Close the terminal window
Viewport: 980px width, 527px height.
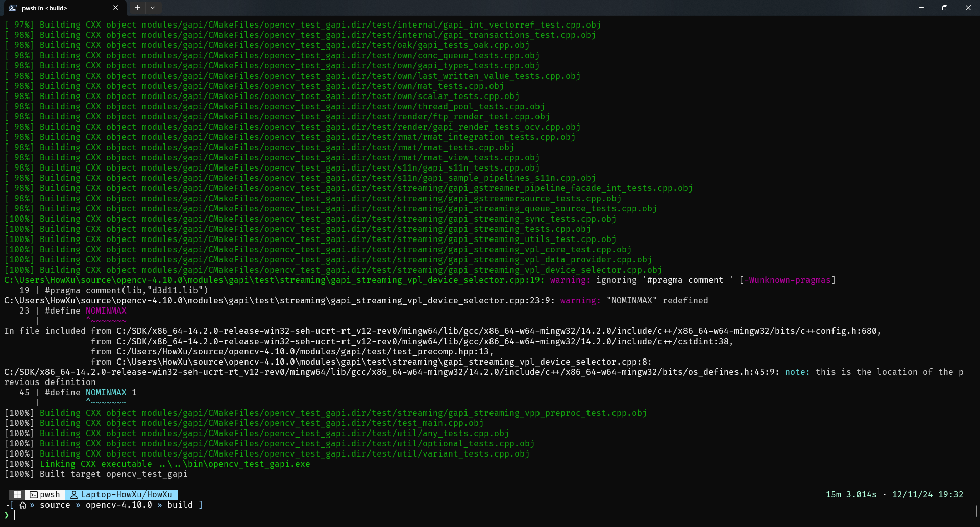pos(968,8)
